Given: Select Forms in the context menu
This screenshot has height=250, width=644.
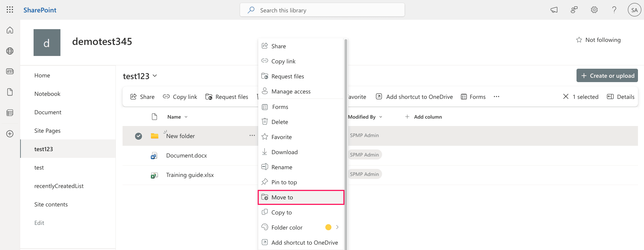Looking at the screenshot, I should [301, 107].
